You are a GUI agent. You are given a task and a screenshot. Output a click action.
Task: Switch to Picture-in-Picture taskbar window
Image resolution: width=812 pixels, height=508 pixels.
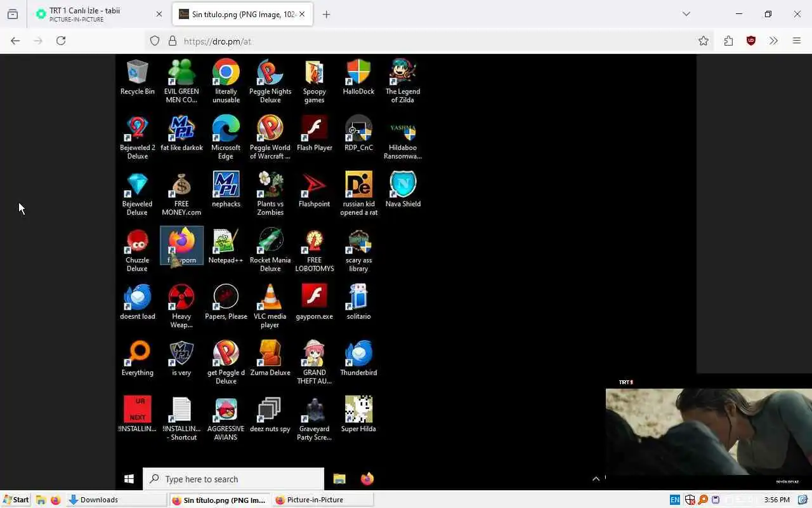pos(322,500)
